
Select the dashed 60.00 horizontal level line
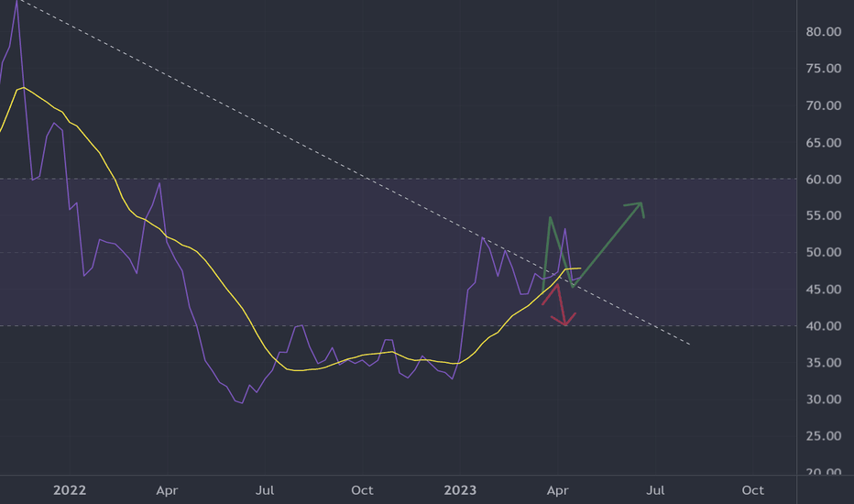pos(398,179)
